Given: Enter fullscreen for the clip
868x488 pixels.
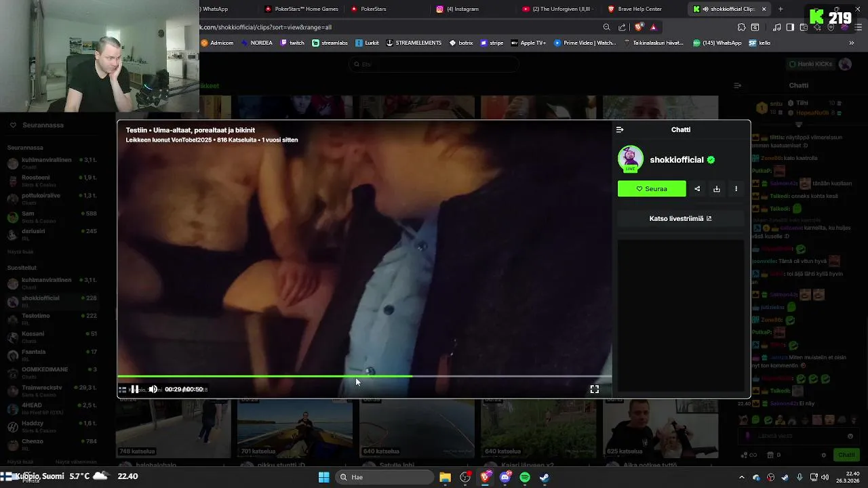Looking at the screenshot, I should pyautogui.click(x=594, y=389).
